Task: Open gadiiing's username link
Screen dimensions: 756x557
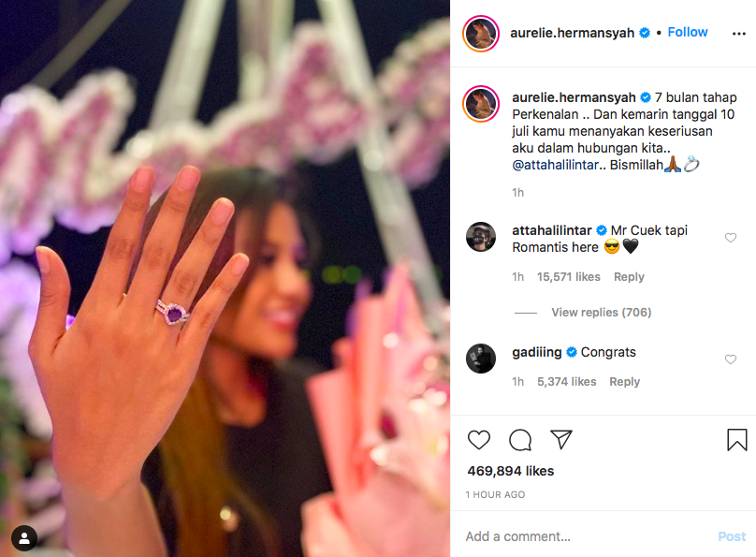Action: 537,353
